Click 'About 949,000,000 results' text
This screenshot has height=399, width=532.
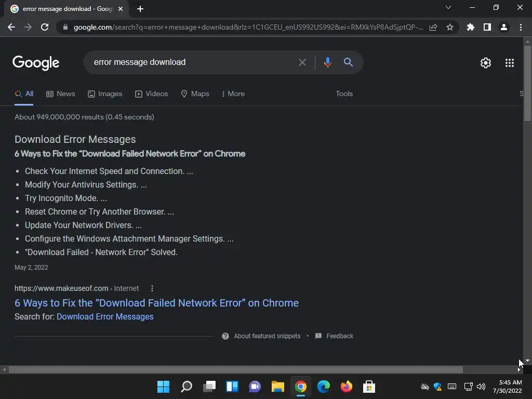(84, 117)
